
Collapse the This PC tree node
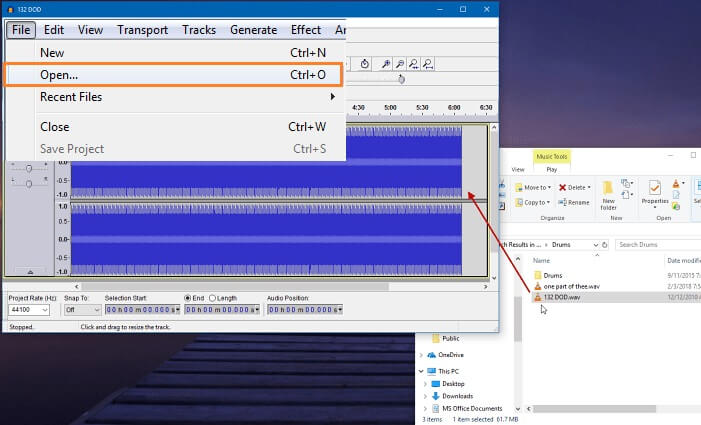coord(421,371)
